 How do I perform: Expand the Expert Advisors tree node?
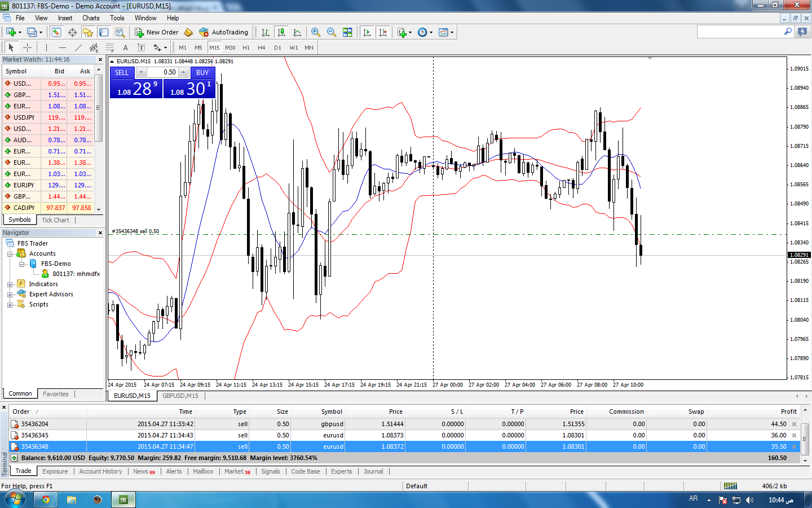10,295
